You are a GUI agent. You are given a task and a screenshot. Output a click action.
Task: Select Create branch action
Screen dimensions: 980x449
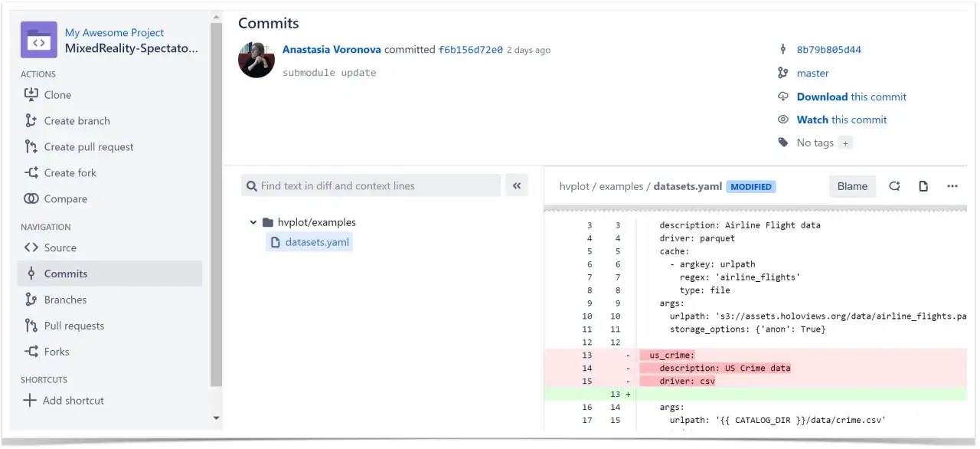tap(77, 121)
